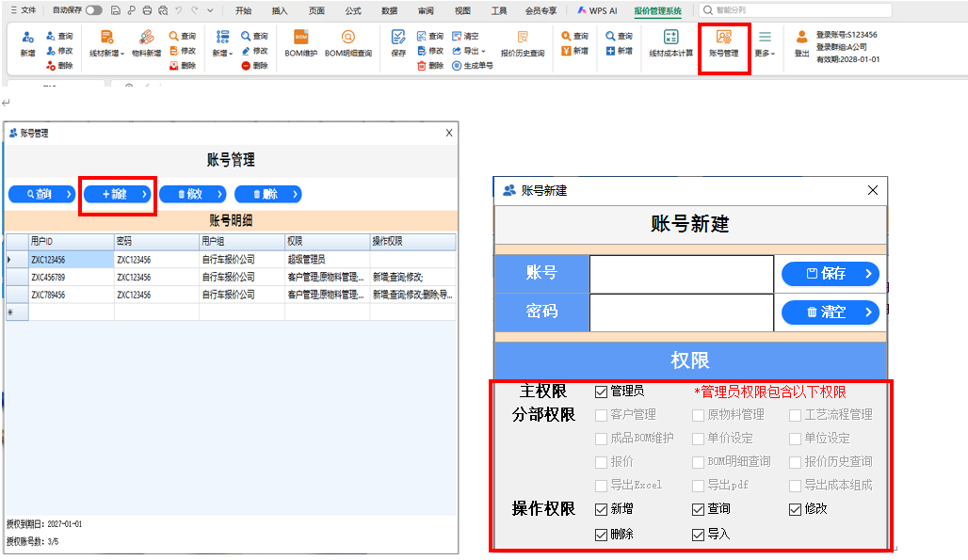Screen dimensions: 968x560
Task: Click the 账号 input field
Action: coord(682,275)
